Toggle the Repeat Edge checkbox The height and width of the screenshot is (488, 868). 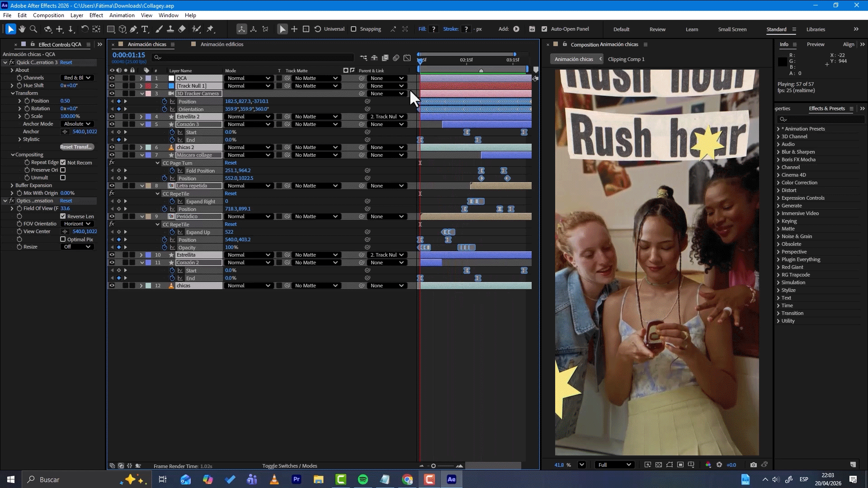point(63,162)
